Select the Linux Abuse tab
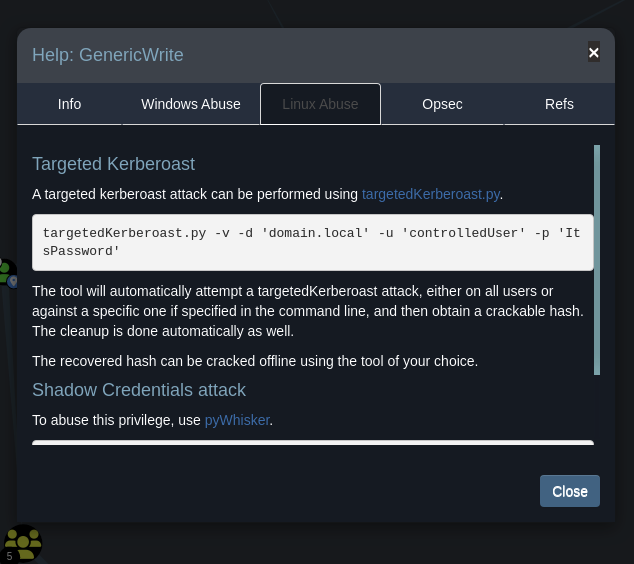The width and height of the screenshot is (634, 564). point(320,104)
